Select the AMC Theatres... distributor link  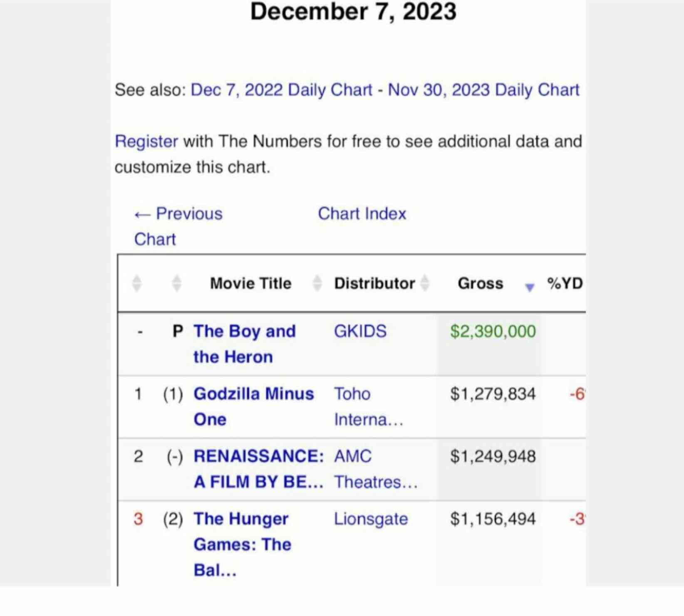(x=376, y=469)
